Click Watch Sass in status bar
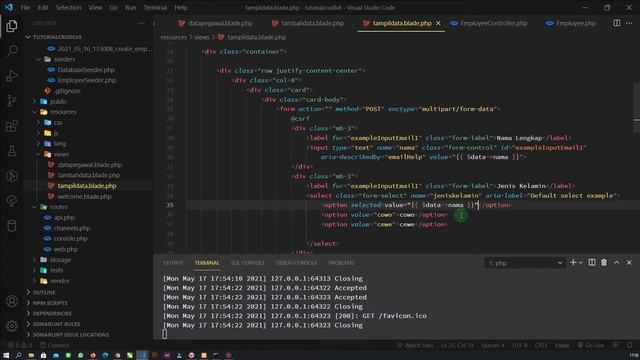The height and width of the screenshot is (360, 640). pos(415,345)
